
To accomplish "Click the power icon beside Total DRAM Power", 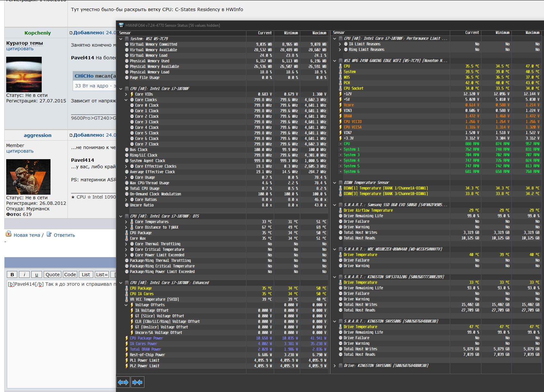I will (127, 349).
